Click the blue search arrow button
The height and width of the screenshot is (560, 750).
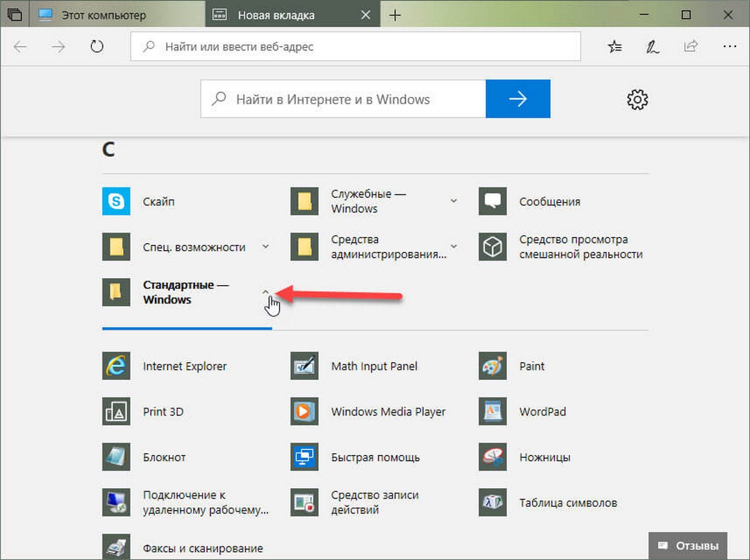point(518,99)
